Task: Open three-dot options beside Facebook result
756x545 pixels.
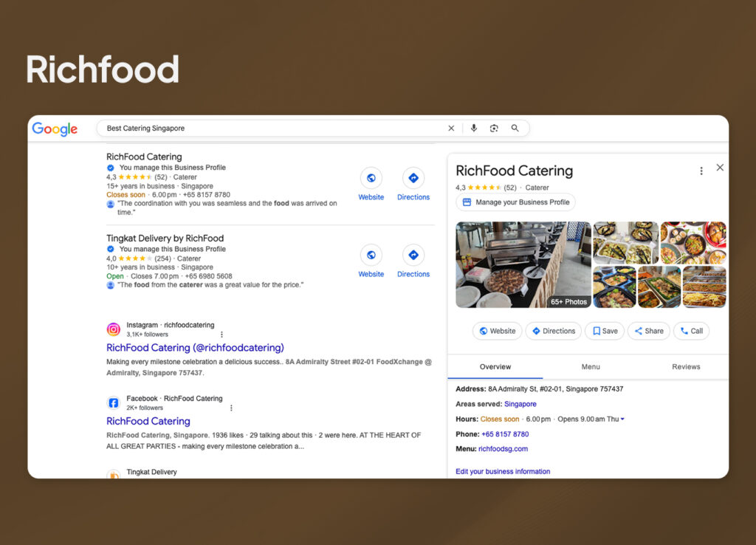Action: coord(231,408)
